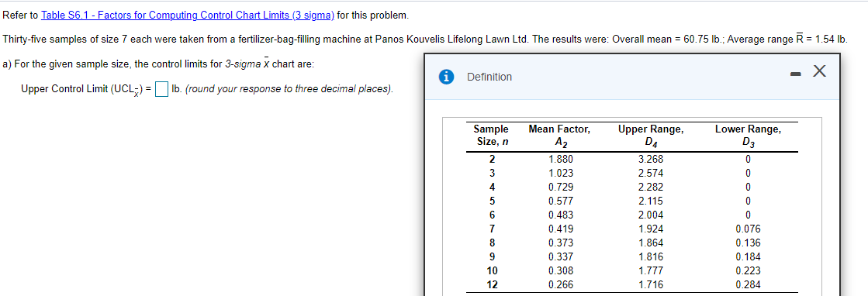The image size is (868, 296).
Task: Click the A2 value 0.337
Action: pos(560,256)
